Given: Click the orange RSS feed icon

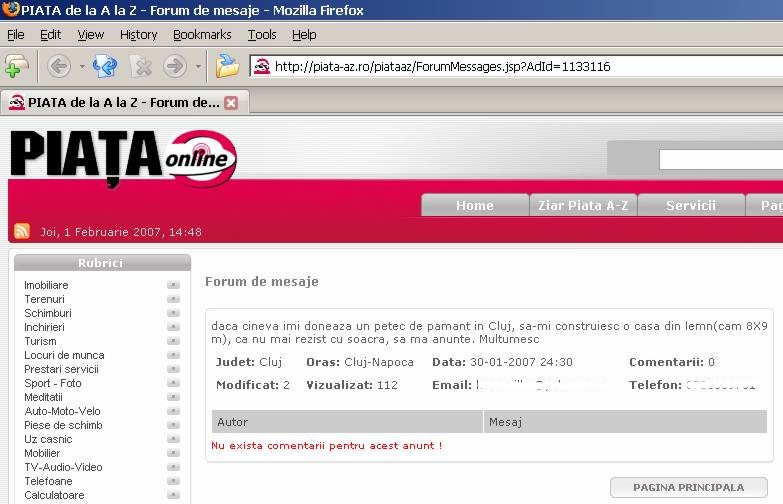Looking at the screenshot, I should coord(21,231).
